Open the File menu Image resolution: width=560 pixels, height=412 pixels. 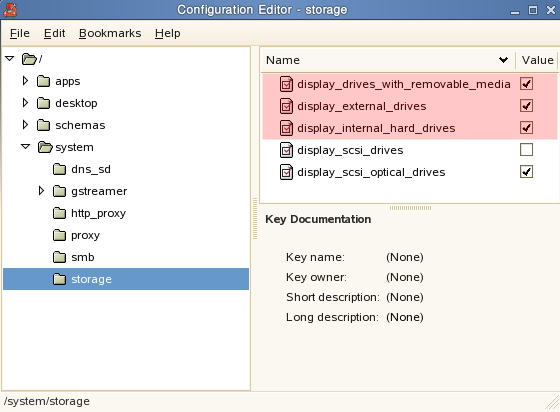pyautogui.click(x=20, y=33)
